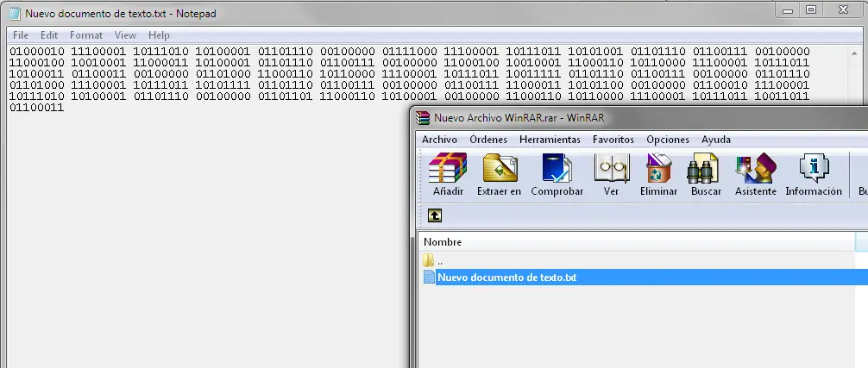Click the file icon beside Nuevo documento de texto.txt

click(429, 277)
